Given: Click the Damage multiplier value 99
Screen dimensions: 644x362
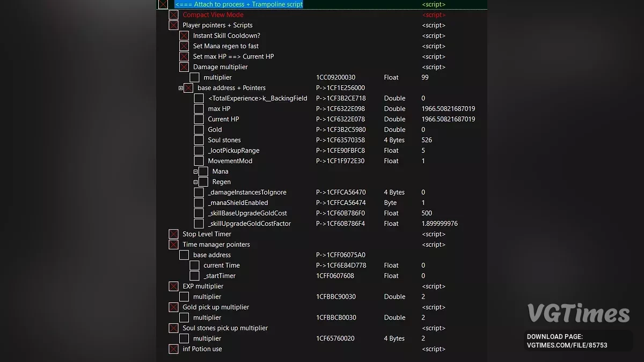Looking at the screenshot, I should click(425, 78).
